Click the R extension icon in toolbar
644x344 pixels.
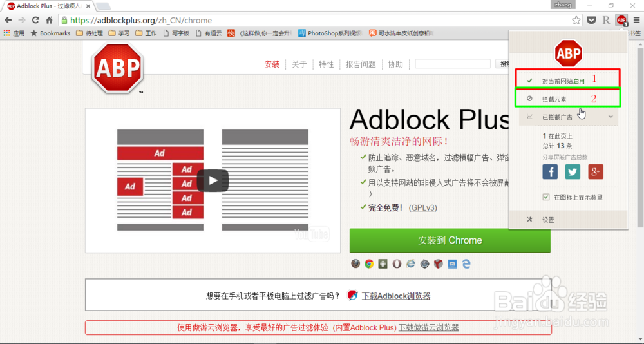606,20
